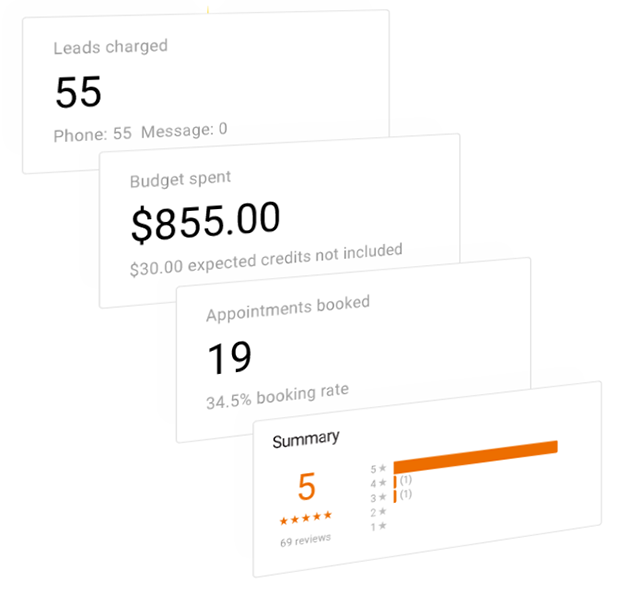
Task: Click the Summary card heading
Action: click(306, 438)
